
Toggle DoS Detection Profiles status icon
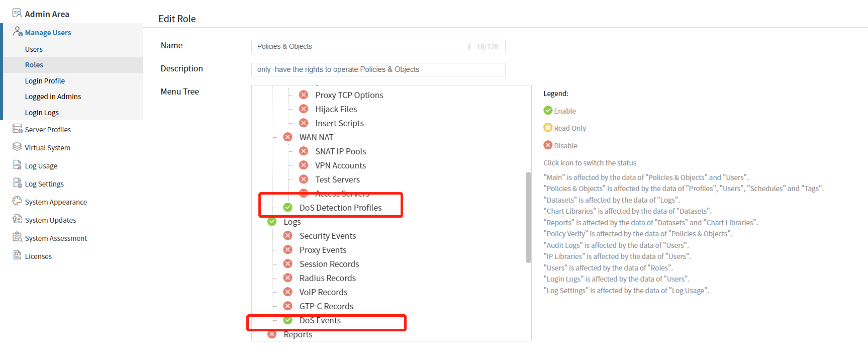[x=288, y=208]
